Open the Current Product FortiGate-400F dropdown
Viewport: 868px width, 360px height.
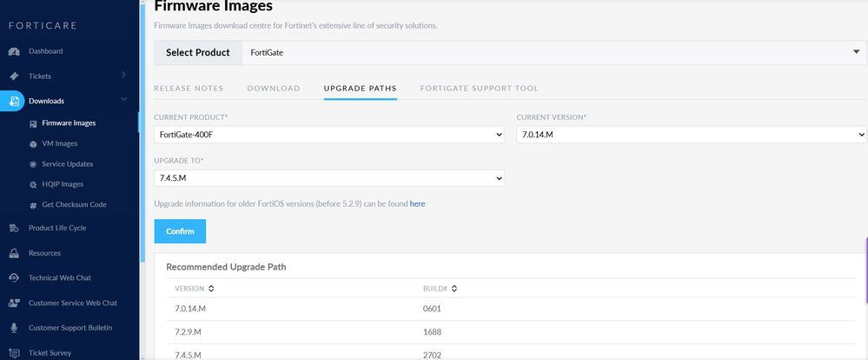click(328, 135)
